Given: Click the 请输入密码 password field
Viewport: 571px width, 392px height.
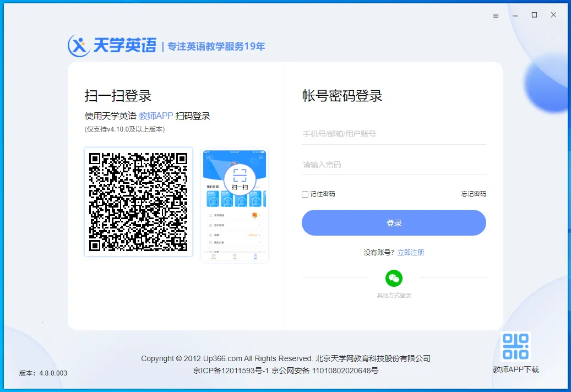Looking at the screenshot, I should (x=394, y=164).
